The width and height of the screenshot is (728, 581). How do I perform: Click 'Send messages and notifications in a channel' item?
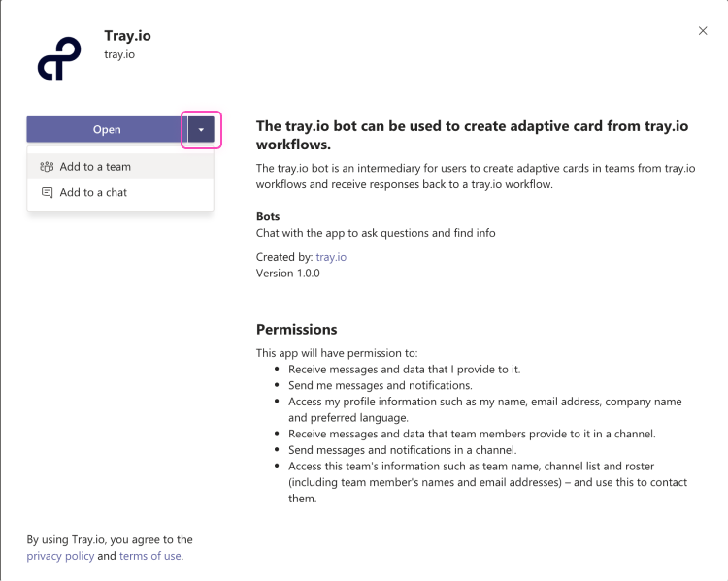[x=415, y=450]
